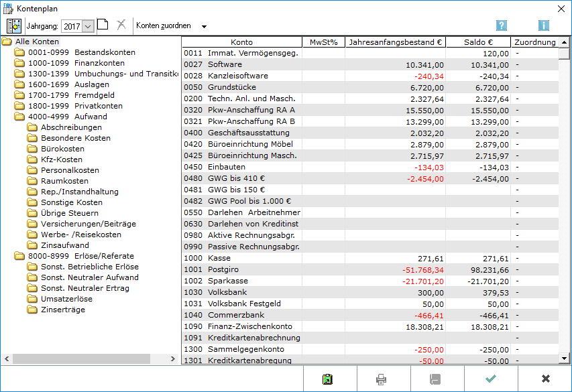Select account row 1001 Postgiro
The image size is (572, 392).
coord(370,269)
